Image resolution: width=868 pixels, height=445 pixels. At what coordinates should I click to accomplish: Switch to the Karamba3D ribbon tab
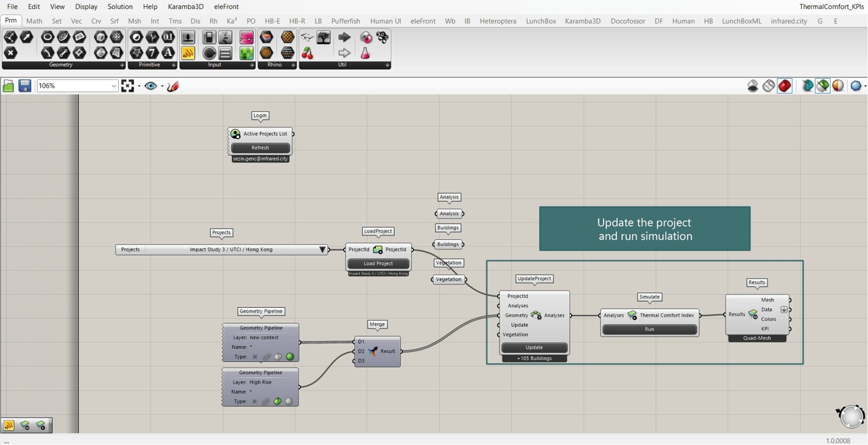pos(582,21)
